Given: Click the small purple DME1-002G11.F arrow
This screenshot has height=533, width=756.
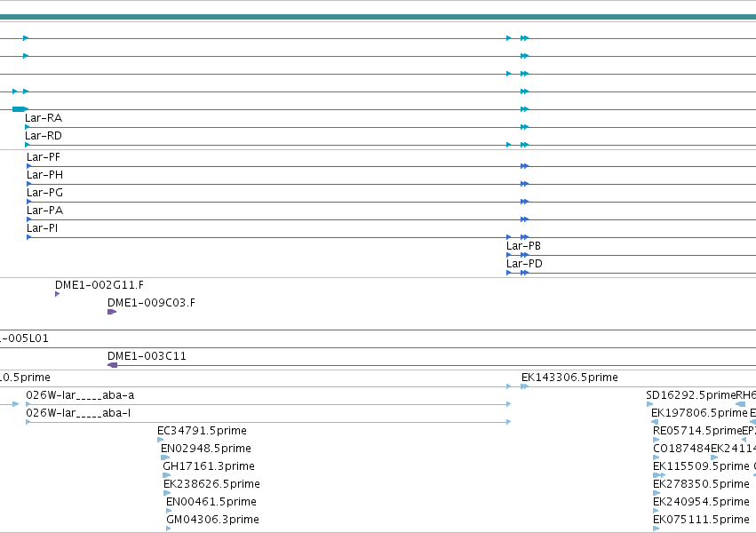Looking at the screenshot, I should point(58,294).
